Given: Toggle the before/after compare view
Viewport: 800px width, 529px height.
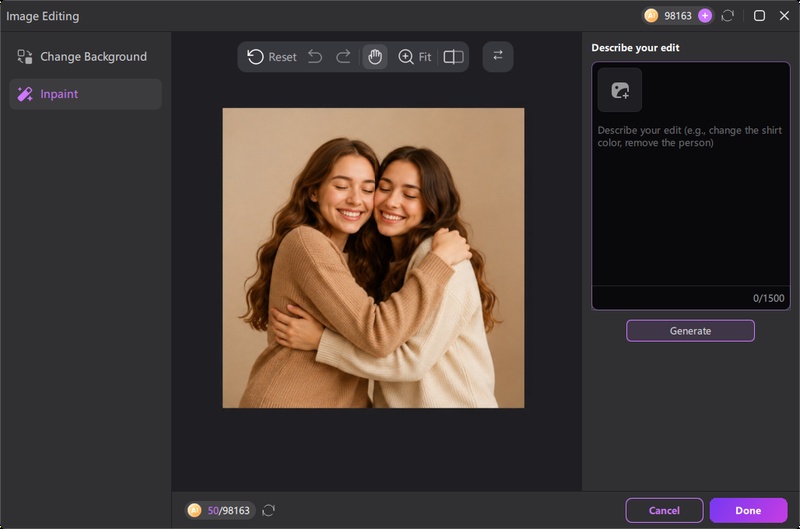Looking at the screenshot, I should [x=453, y=57].
